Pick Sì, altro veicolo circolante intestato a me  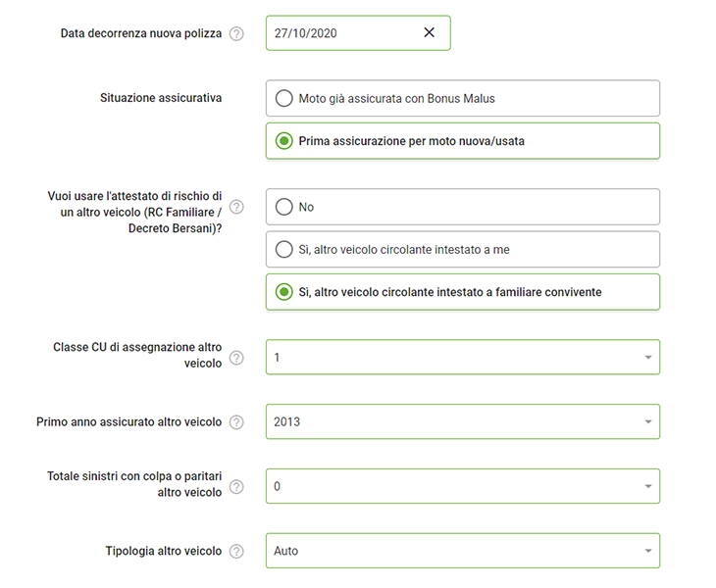[284, 250]
